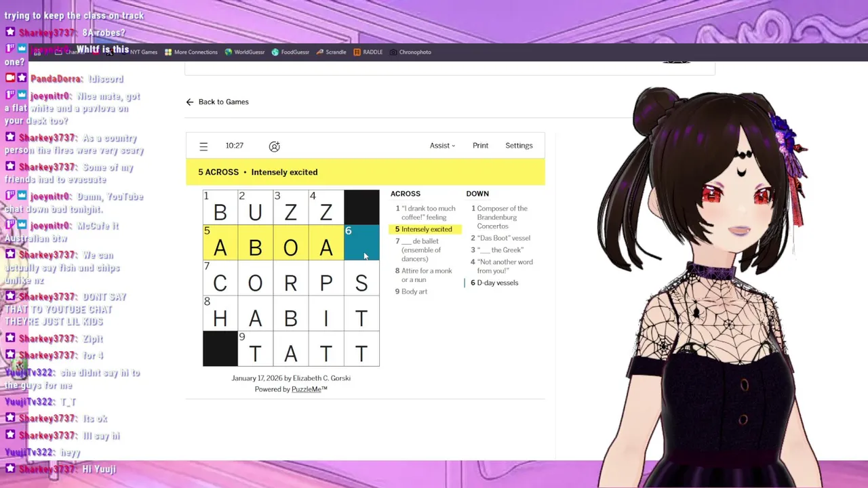Screen dimensions: 868x488
Task: Open the WorldGuessr bookmark
Action: [245, 52]
